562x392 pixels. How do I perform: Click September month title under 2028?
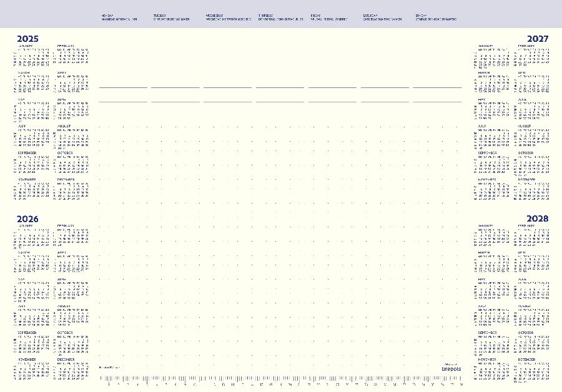488,333
